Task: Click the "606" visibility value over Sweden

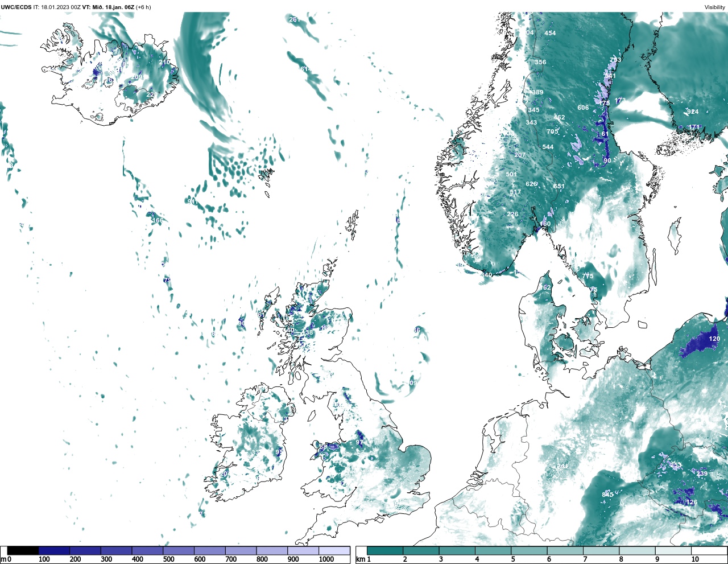Action: click(583, 108)
